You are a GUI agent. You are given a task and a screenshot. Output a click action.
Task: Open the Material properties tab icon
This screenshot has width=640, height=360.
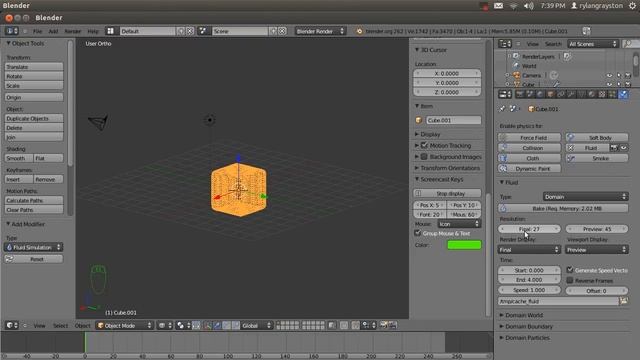coord(591,94)
